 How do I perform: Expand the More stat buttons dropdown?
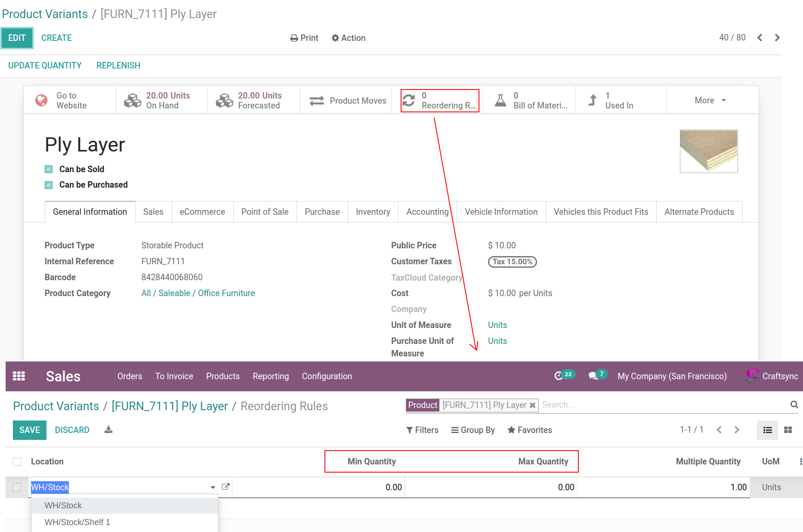point(710,100)
